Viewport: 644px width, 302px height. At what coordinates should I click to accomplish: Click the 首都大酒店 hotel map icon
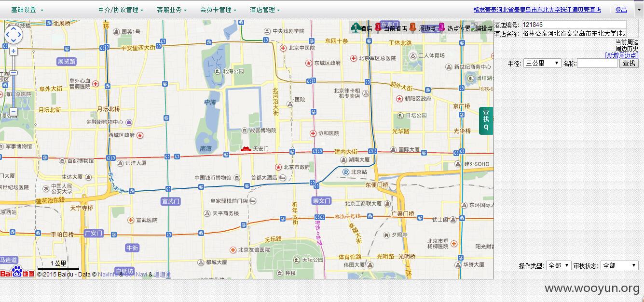[x=282, y=177]
